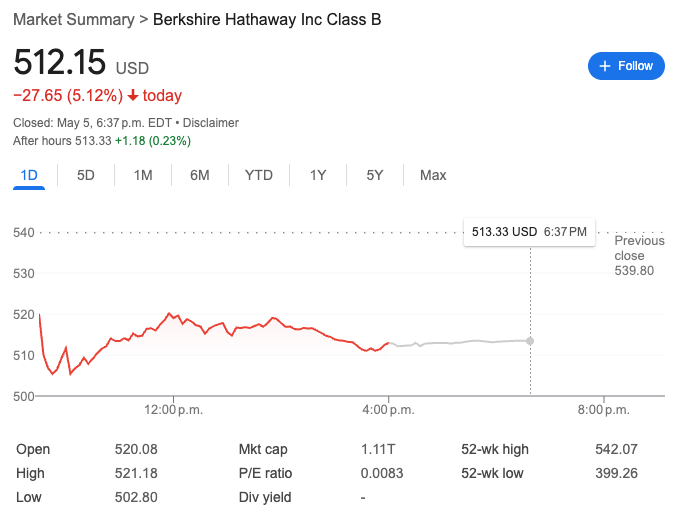Click the Open label in stats table

point(33,450)
